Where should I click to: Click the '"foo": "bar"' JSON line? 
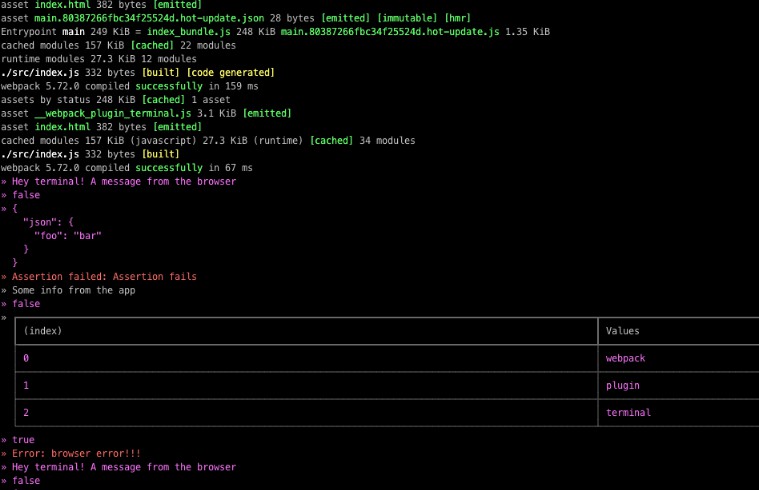pos(68,236)
